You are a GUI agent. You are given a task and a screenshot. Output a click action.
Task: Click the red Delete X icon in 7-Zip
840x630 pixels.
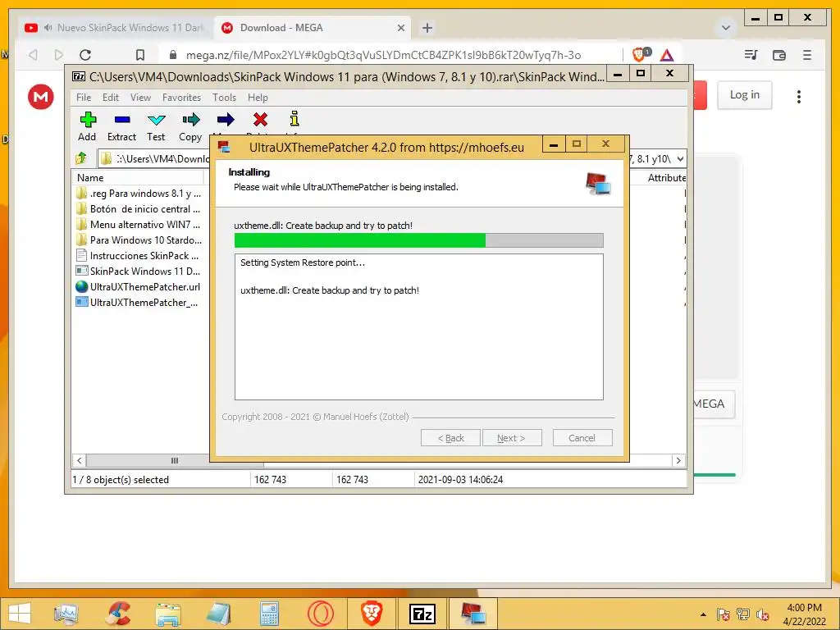pyautogui.click(x=261, y=120)
